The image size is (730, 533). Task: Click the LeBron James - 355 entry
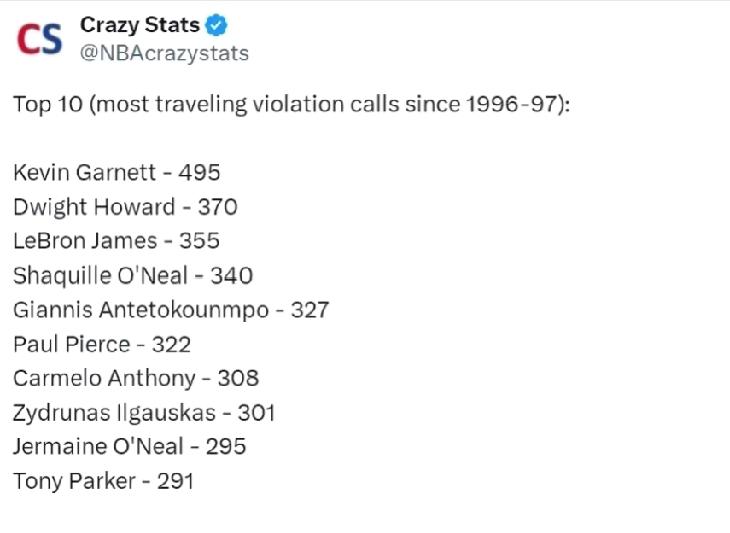(x=116, y=241)
